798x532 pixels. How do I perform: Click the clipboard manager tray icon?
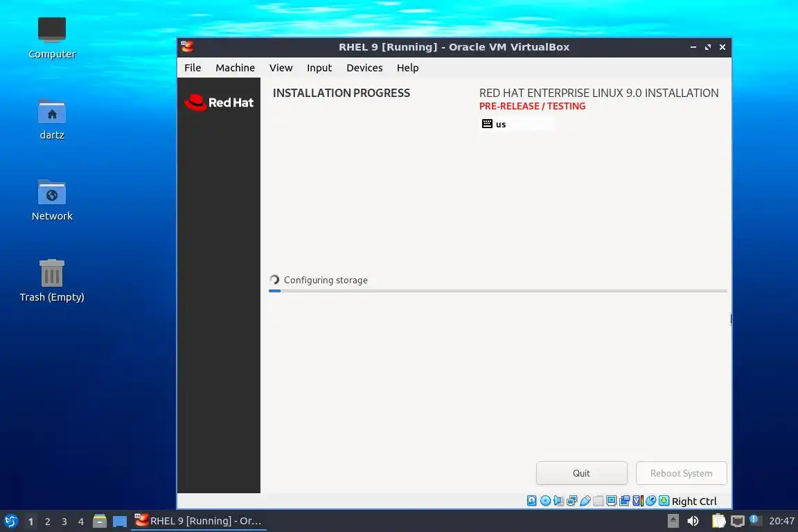click(718, 521)
